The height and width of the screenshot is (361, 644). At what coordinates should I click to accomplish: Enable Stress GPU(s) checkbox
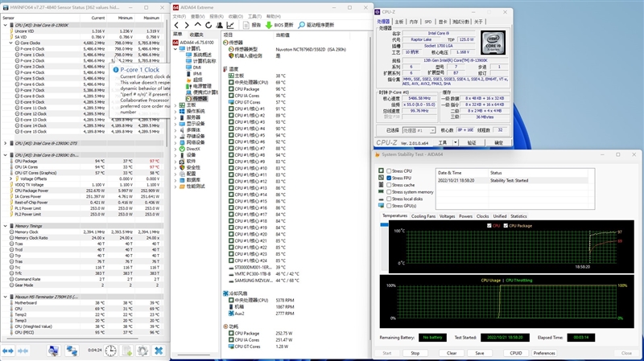pos(389,206)
